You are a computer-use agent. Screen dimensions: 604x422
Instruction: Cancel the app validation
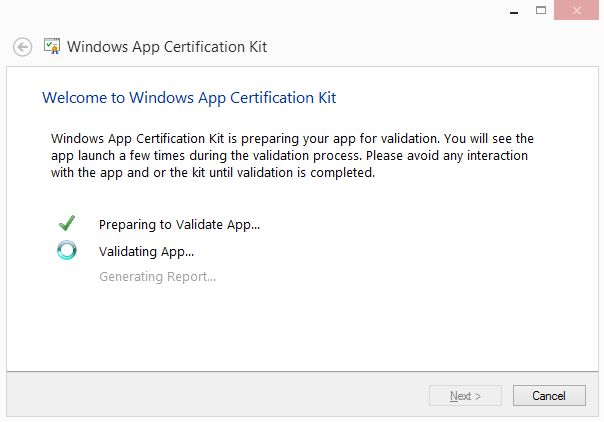click(549, 395)
